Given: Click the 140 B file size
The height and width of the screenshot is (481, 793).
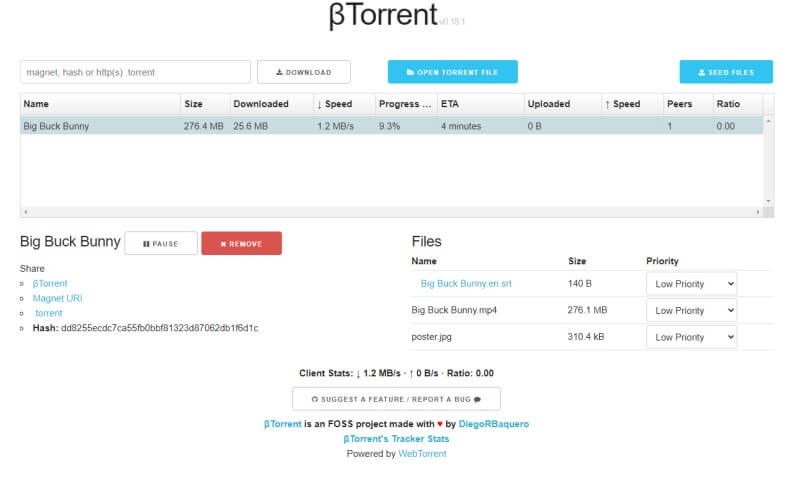Looking at the screenshot, I should [580, 283].
